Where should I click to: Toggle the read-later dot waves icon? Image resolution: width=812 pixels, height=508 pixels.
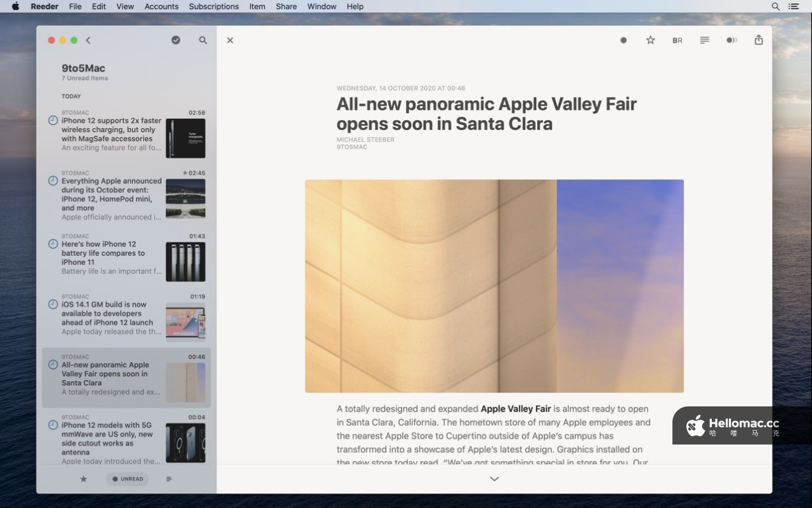(731, 40)
